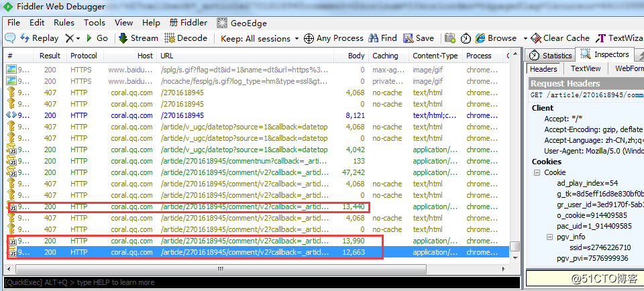Open the View menu

coord(123,23)
